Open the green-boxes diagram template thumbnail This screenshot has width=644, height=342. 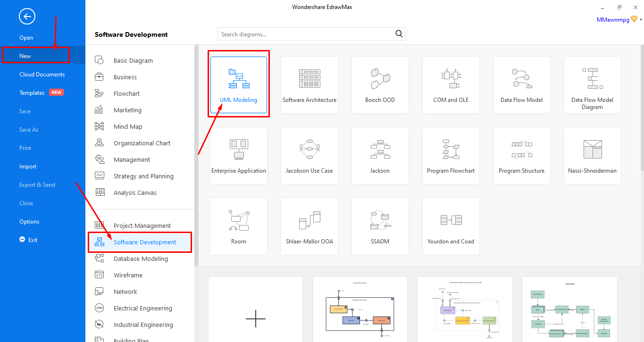[569, 309]
